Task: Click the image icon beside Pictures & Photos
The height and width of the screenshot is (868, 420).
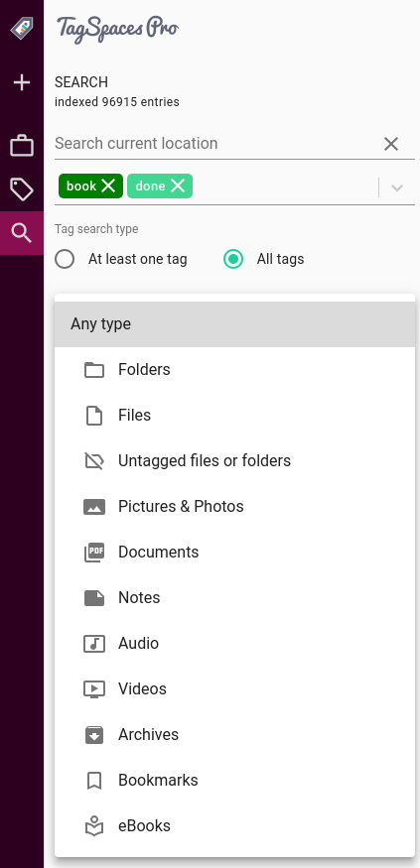Action: click(x=94, y=507)
